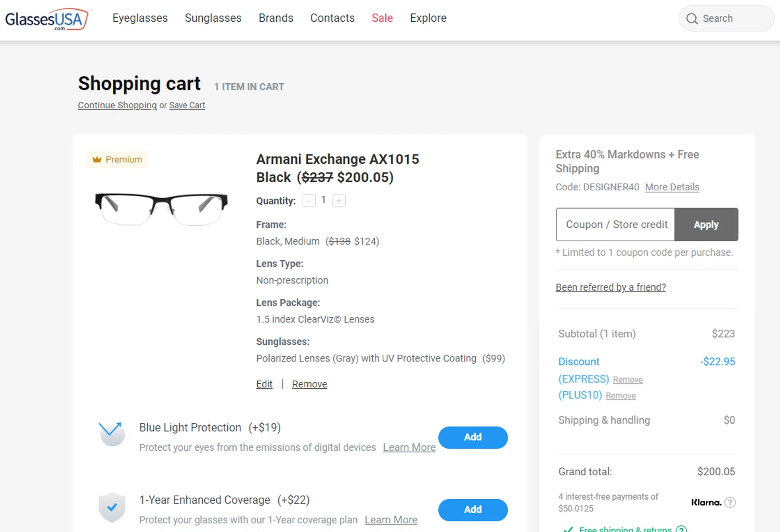Click the Discount label
Image resolution: width=780 pixels, height=532 pixels.
click(x=579, y=362)
